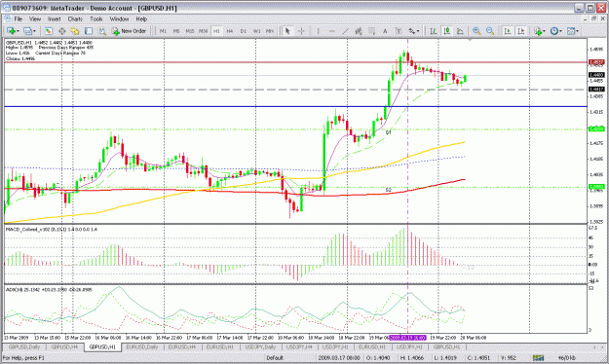Switch to line chart display
The image size is (609, 364).
pos(460,31)
